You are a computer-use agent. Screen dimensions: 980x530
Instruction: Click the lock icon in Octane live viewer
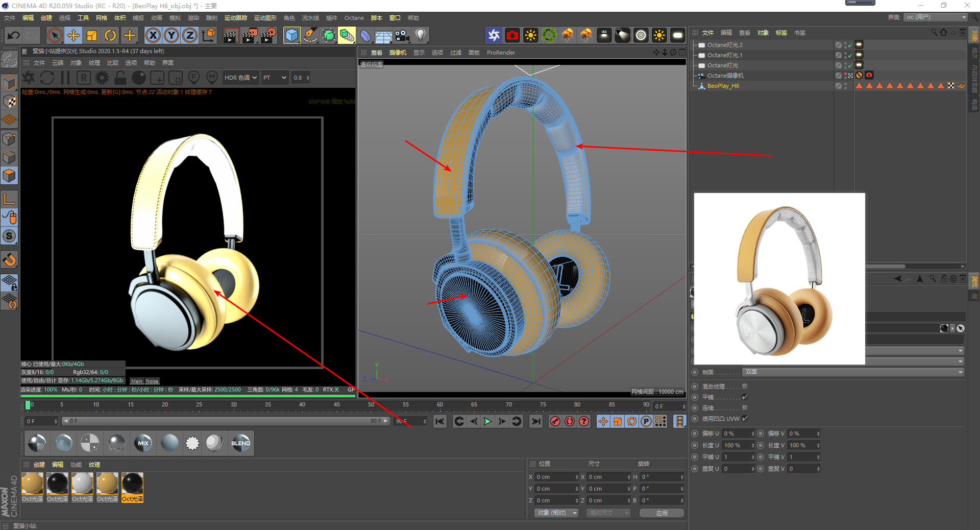click(x=120, y=78)
